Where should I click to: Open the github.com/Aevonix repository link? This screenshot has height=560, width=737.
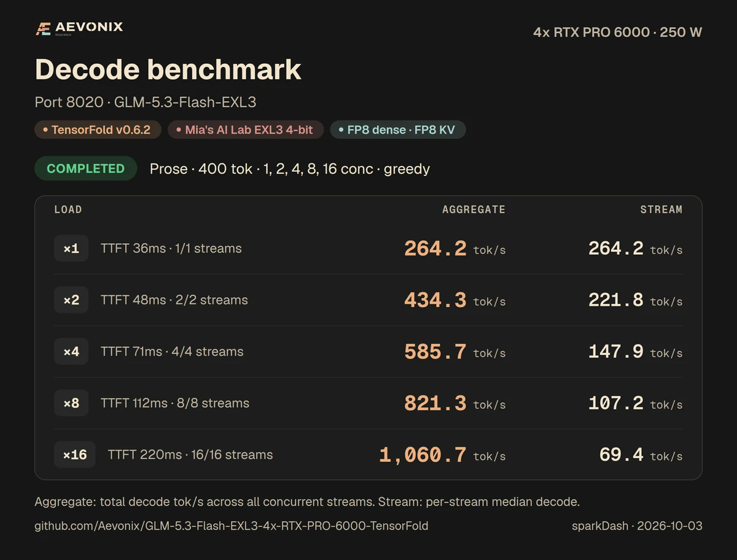232,526
